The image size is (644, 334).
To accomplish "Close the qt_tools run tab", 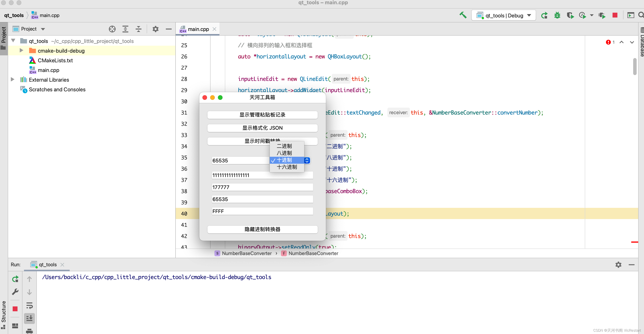I will (x=62, y=265).
